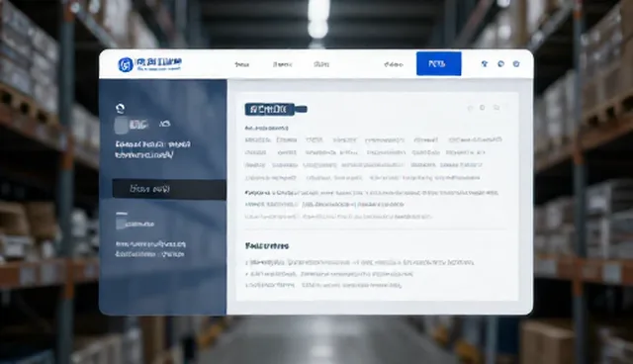Click the gray avatar square in sidebar
The width and height of the screenshot is (633, 364).
pos(121,126)
